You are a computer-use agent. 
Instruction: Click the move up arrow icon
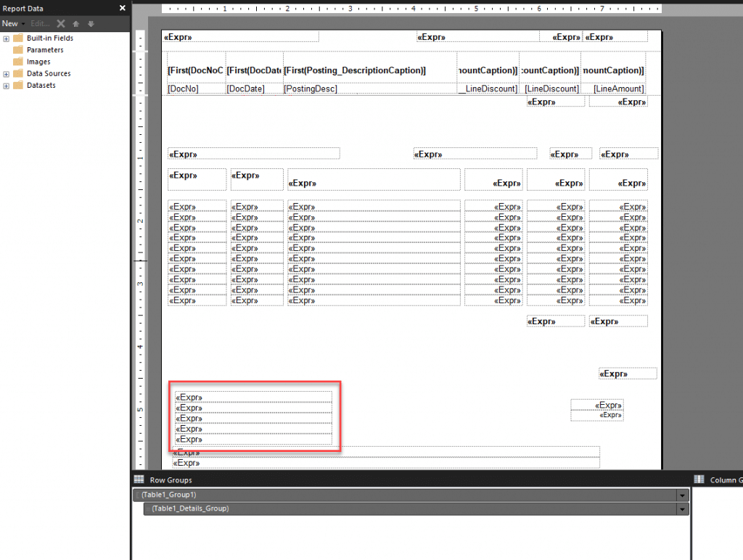click(x=75, y=23)
